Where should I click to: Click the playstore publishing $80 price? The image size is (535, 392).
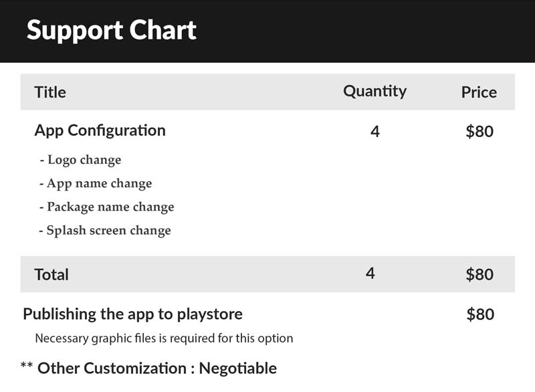480,314
